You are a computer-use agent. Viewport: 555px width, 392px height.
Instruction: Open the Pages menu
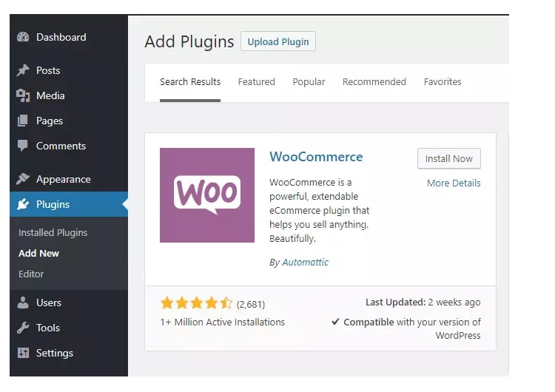50,121
